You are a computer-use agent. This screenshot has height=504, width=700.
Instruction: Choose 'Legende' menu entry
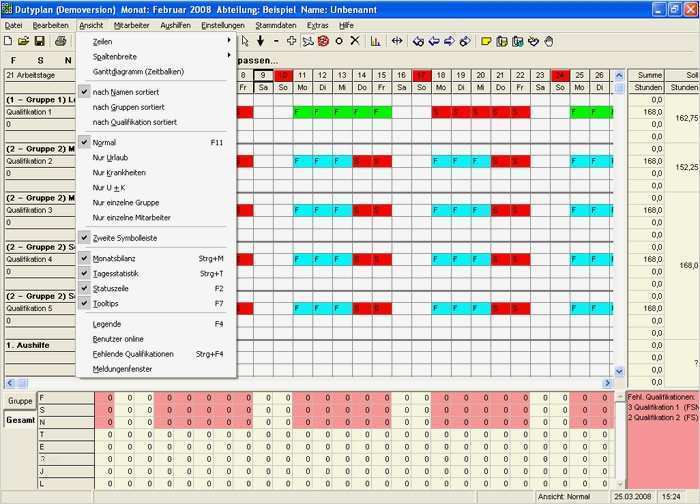156,324
